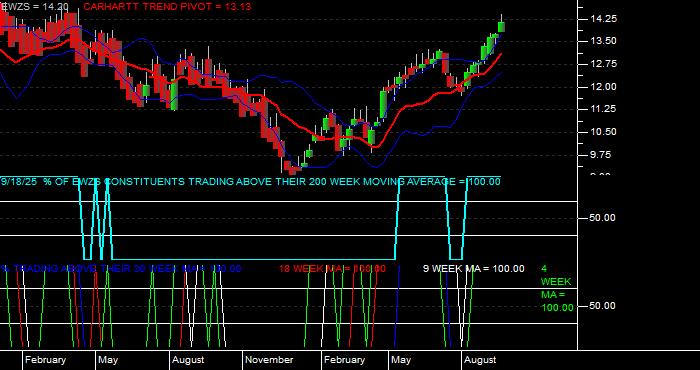Click the 9 WEEK MA = 100.00 label
This screenshot has height=370, width=700.
474,268
